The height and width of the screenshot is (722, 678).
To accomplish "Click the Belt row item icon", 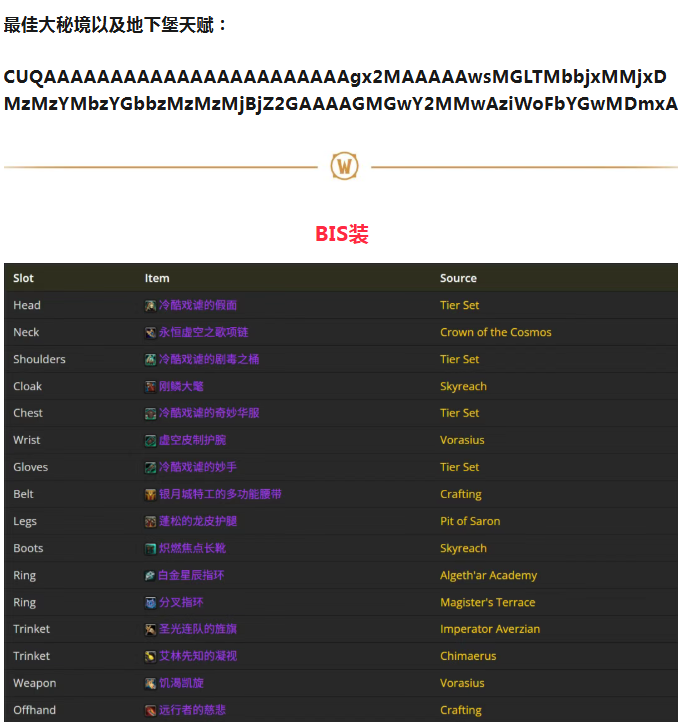I will 150,494.
